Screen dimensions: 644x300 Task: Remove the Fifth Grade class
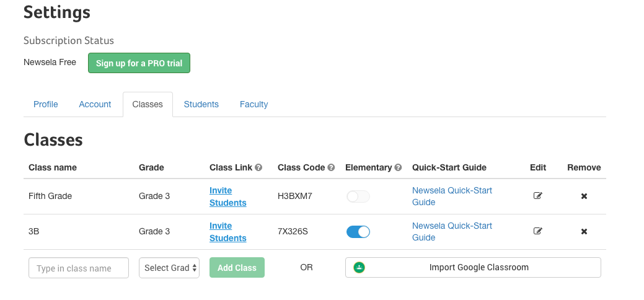tap(584, 196)
